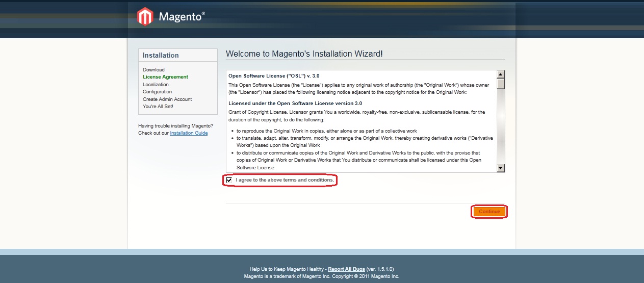The width and height of the screenshot is (644, 283).
Task: Select the Download installation step
Action: pyautogui.click(x=153, y=70)
